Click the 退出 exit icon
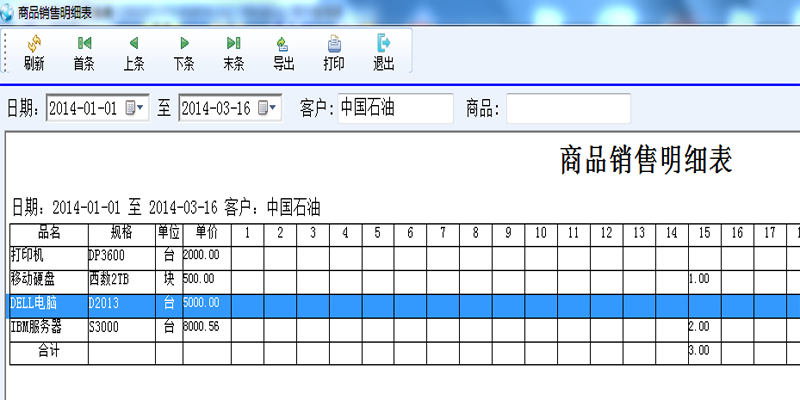 point(384,44)
